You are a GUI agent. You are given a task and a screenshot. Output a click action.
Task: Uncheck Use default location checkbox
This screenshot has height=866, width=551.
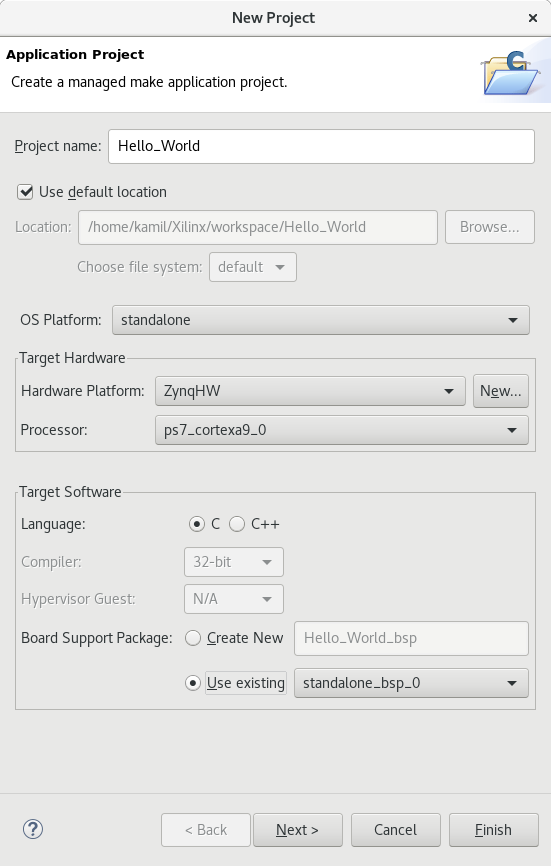pyautogui.click(x=25, y=192)
